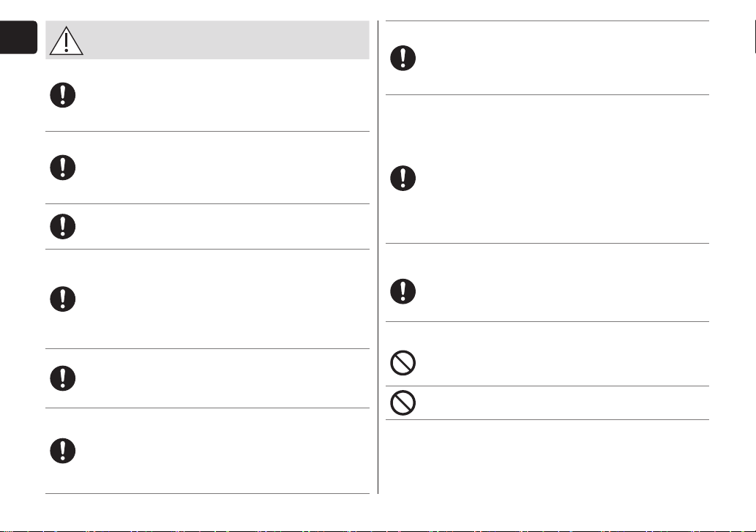756x532 pixels.
Task: Click the vertical divider between the columns
Action: (x=378, y=258)
